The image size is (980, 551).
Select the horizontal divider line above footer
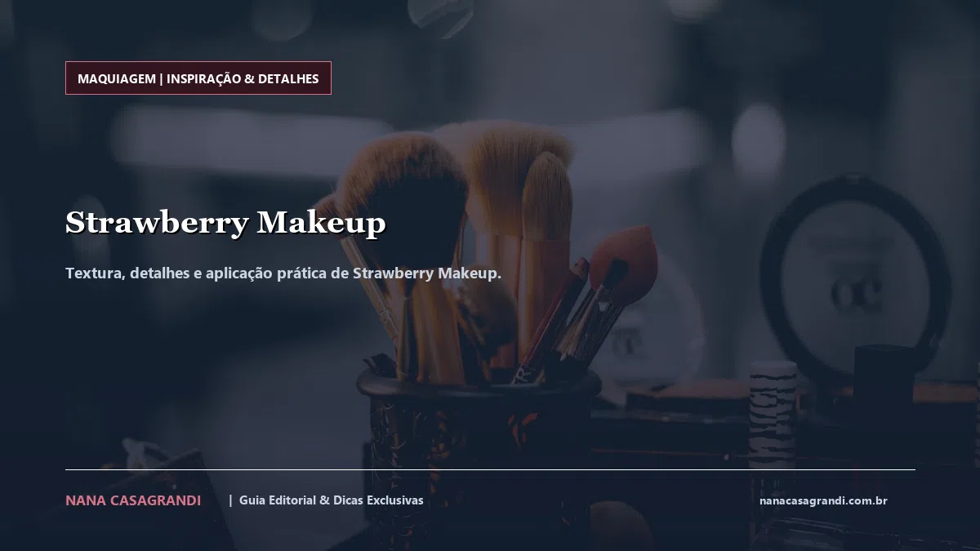point(490,469)
